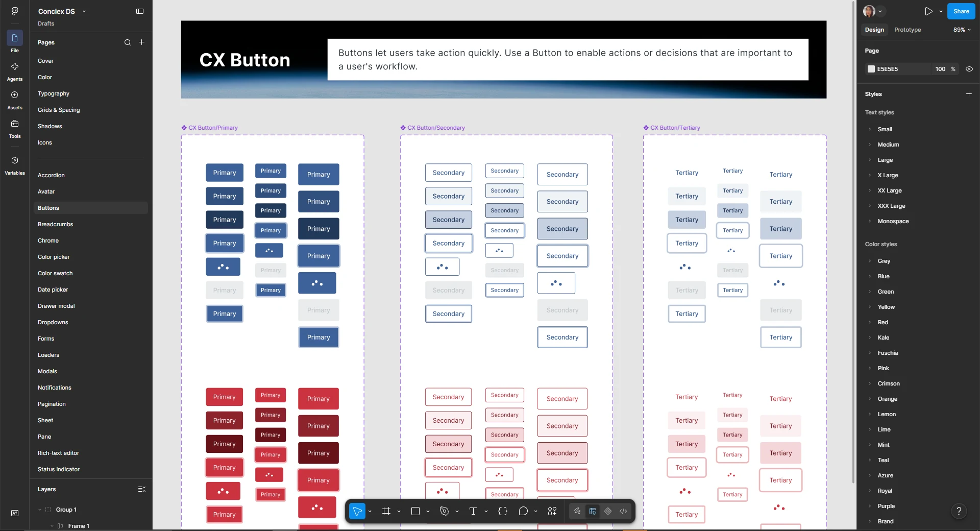980x531 pixels.
Task: Switch to Design mode in toolbar
Action: click(593, 511)
